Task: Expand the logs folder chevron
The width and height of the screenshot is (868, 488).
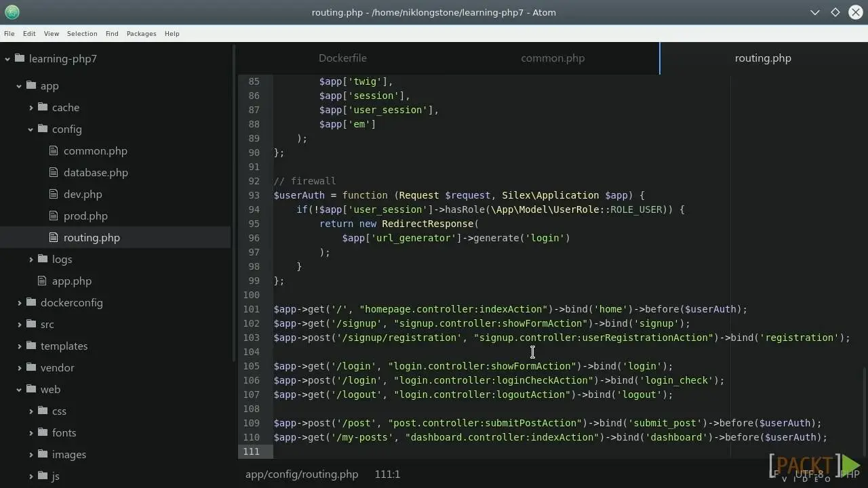Action: pyautogui.click(x=31, y=259)
